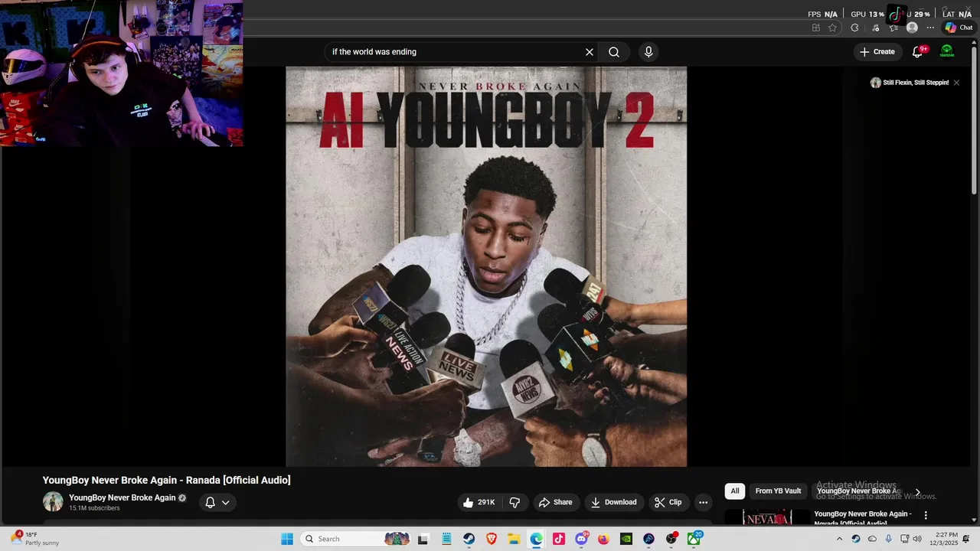
Task: Click the TikTok overlay icon
Action: (896, 14)
